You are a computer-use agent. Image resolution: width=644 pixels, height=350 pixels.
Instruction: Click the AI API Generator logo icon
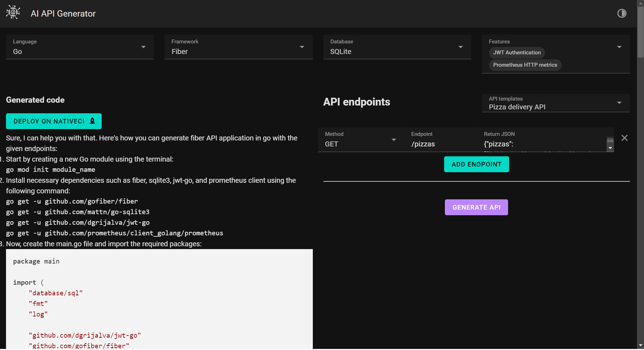tap(13, 12)
